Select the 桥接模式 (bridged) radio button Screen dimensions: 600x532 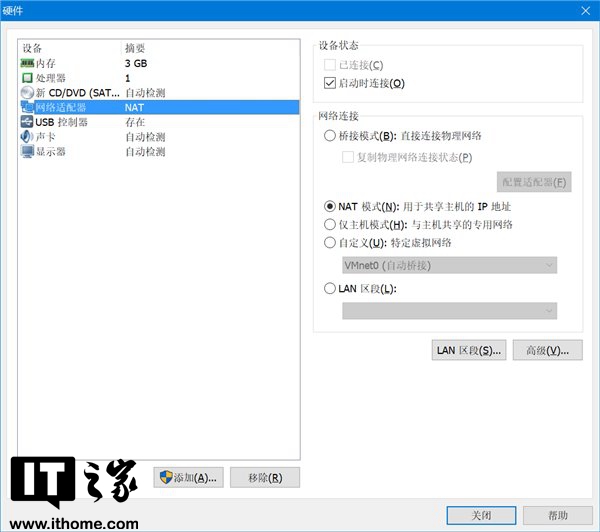pyautogui.click(x=331, y=136)
